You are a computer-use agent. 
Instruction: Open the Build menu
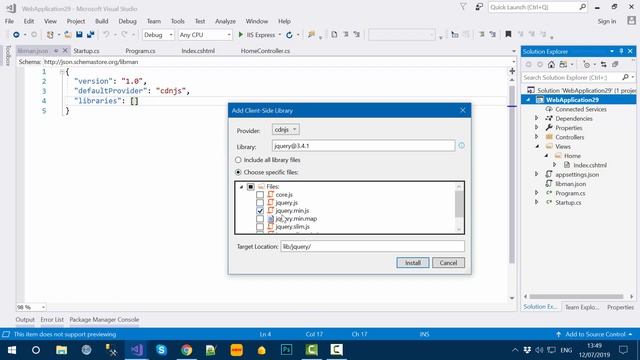[x=102, y=21]
